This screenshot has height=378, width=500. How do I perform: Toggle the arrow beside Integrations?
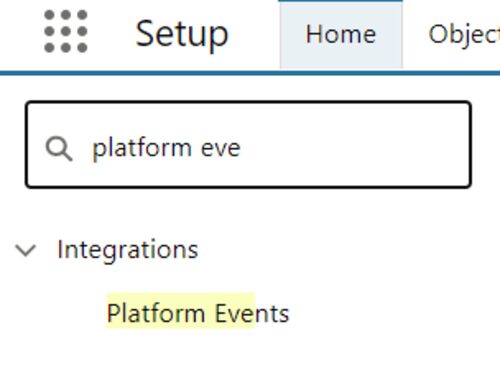[26, 250]
